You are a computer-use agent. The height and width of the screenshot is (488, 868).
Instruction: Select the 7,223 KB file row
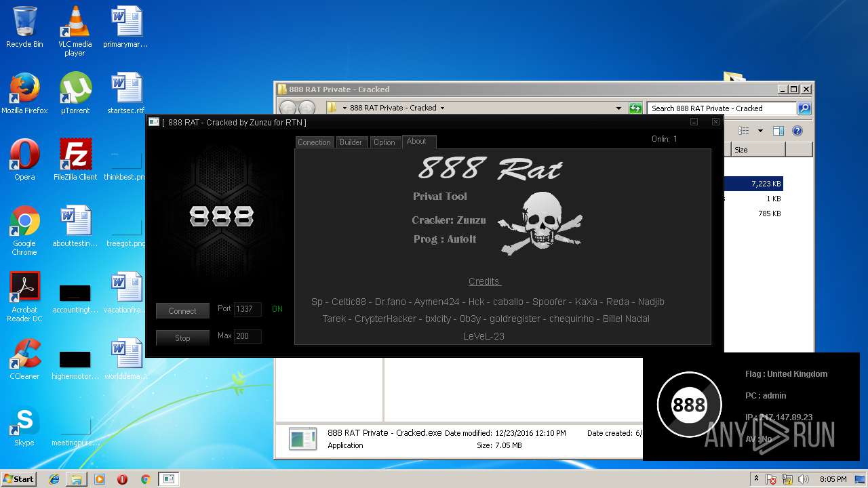click(x=754, y=184)
